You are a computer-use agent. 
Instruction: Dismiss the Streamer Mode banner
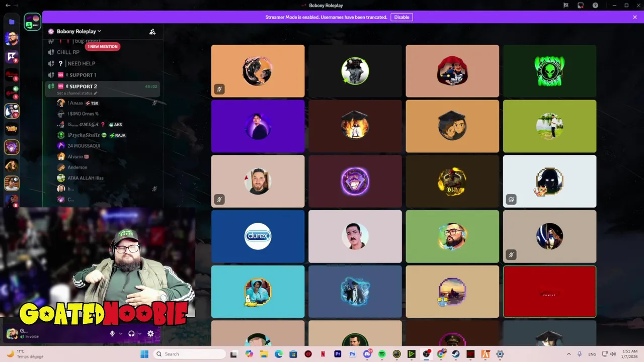[635, 17]
